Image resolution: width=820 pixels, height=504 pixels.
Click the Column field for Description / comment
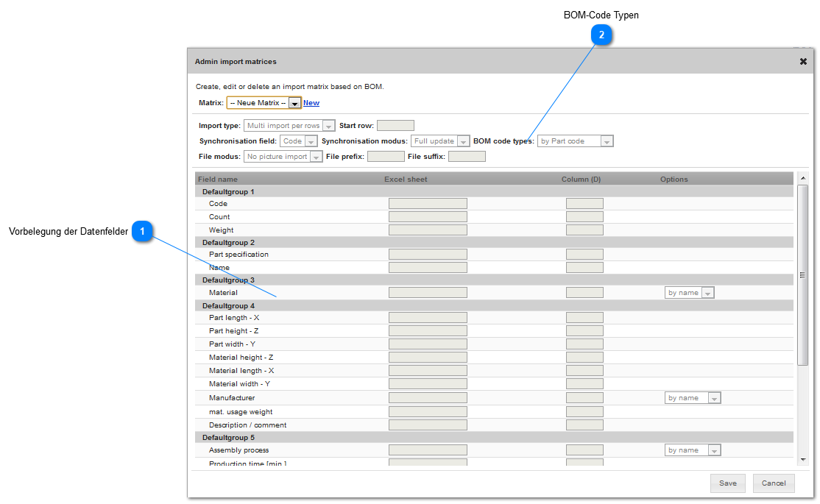(584, 425)
